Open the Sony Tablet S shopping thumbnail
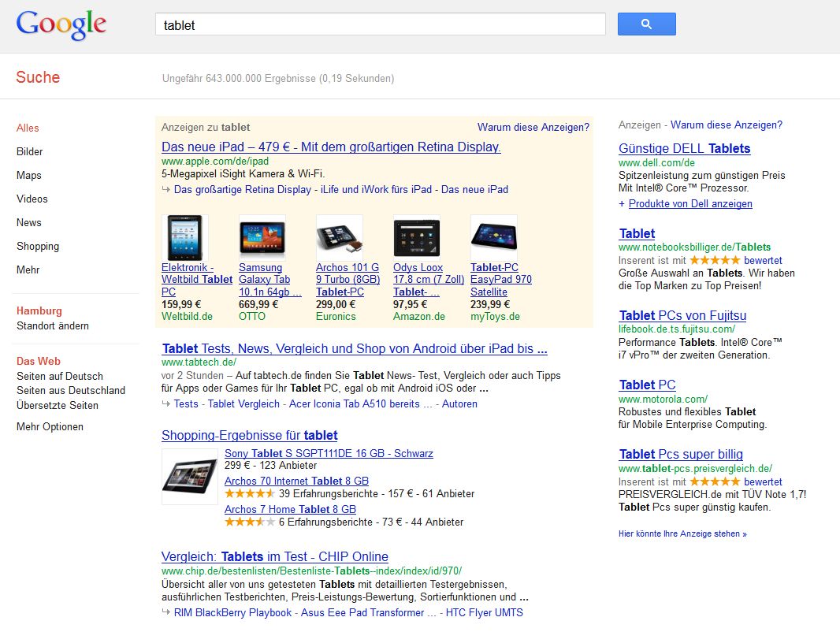 190,477
